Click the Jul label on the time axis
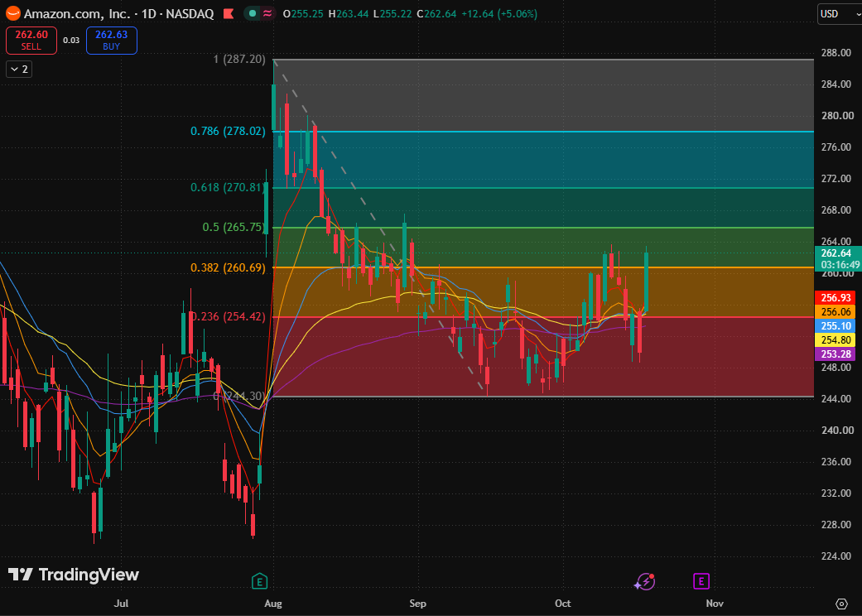Image resolution: width=862 pixels, height=616 pixels. [x=121, y=604]
